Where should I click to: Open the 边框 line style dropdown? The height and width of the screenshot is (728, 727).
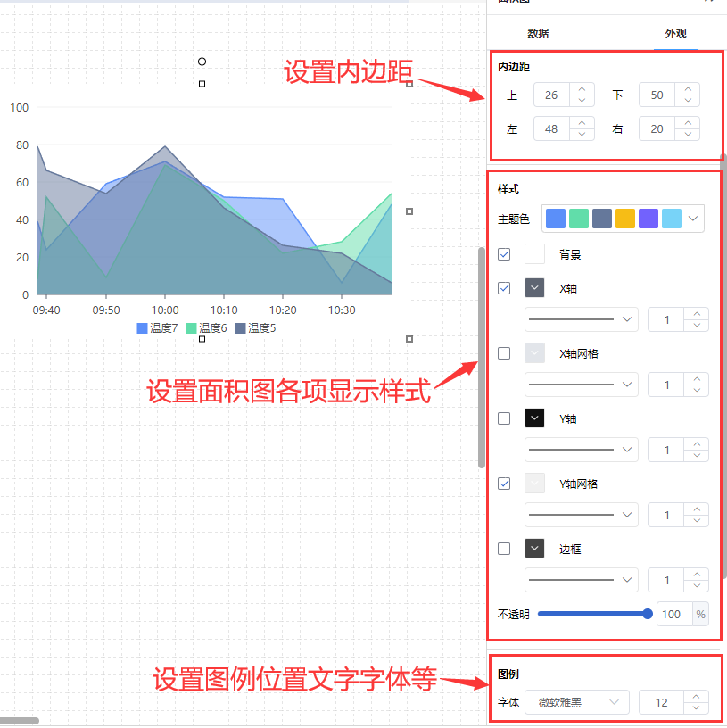point(582,579)
